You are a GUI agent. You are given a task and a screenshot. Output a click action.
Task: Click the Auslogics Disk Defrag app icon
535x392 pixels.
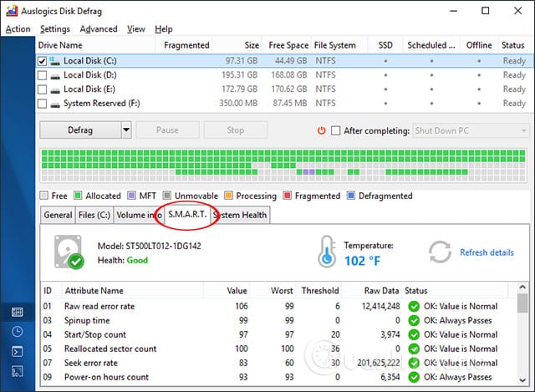(x=12, y=11)
